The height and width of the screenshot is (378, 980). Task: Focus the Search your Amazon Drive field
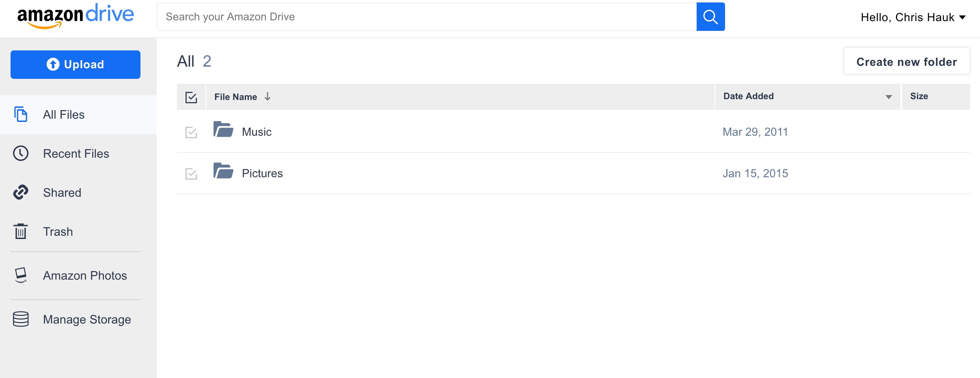tap(426, 17)
